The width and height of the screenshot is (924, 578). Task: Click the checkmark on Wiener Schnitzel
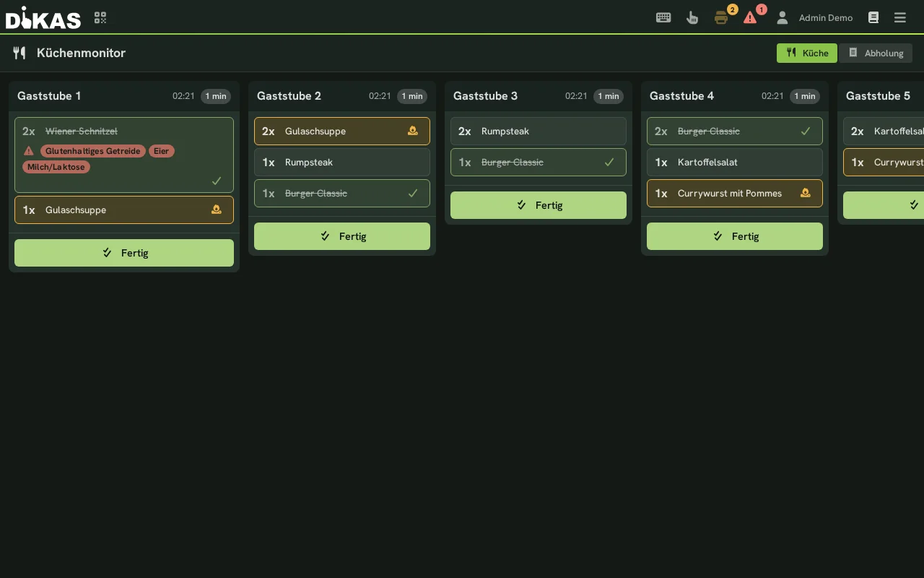217,181
